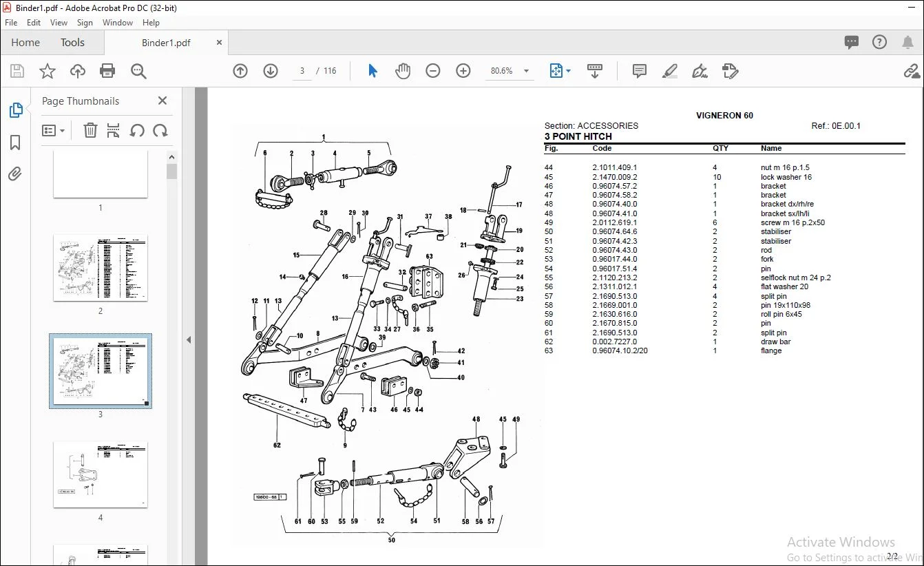Viewport: 924px width, 566px height.
Task: Show the Page Thumbnails pane icon
Action: 15,110
